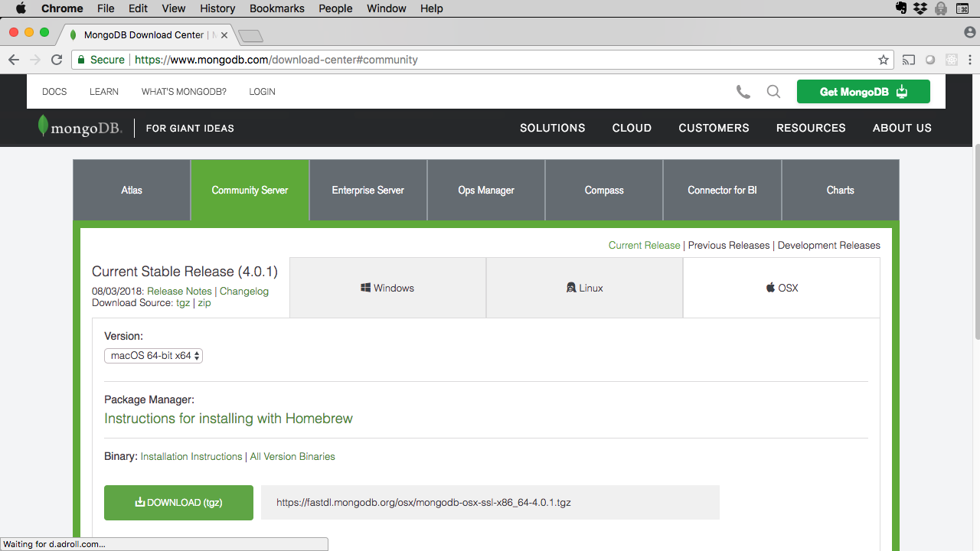
Task: Open a new tab button
Action: pos(250,36)
